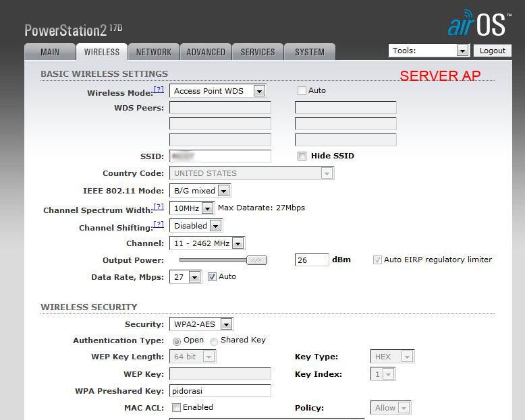Image resolution: width=525 pixels, height=420 pixels.
Task: Click the WPA Preshared Key field
Action: click(x=220, y=390)
